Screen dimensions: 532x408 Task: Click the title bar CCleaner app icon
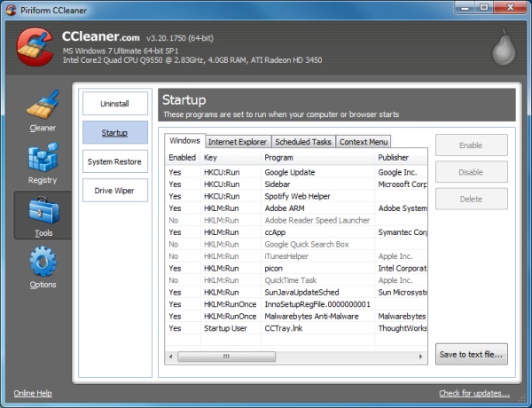[11, 10]
